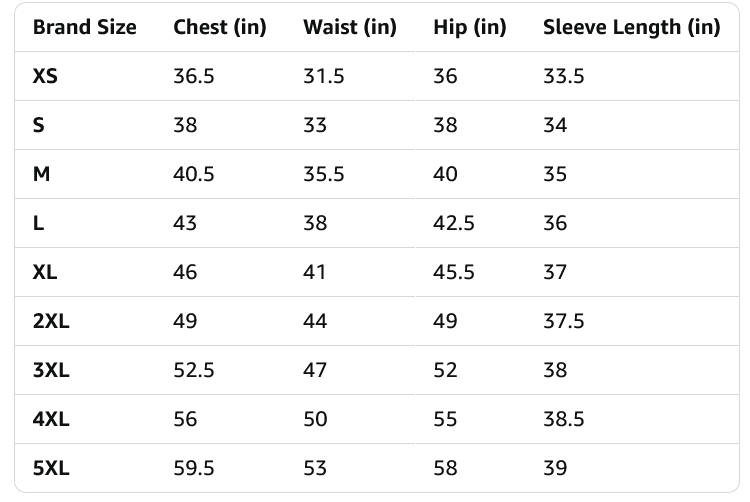Click the S size row label
The image size is (750, 502).
[x=38, y=125]
